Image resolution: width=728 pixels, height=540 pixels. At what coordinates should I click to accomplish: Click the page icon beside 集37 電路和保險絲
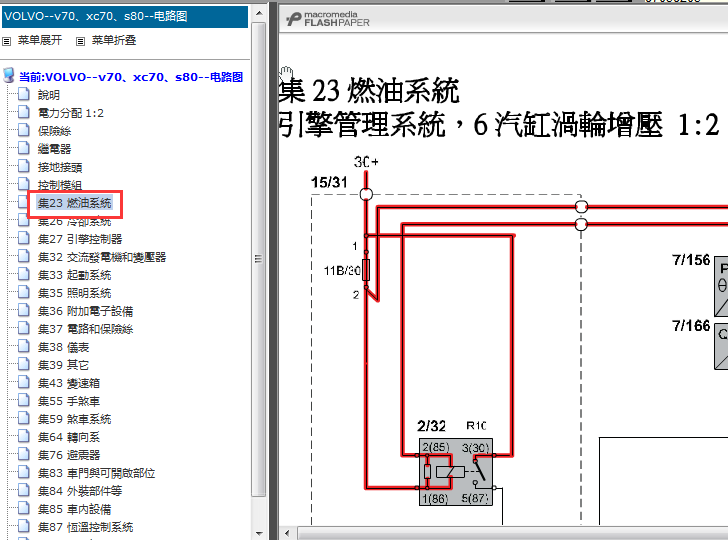pyautogui.click(x=24, y=328)
